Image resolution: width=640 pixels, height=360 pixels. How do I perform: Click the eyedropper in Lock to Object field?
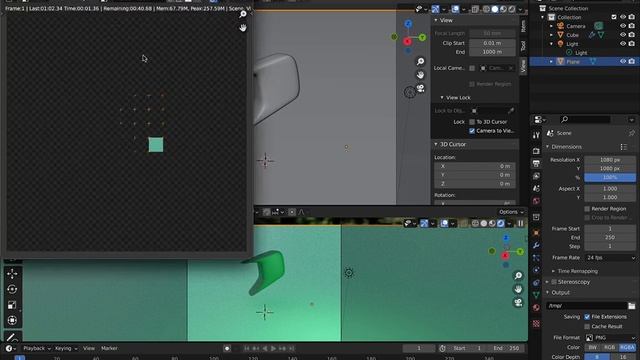tap(511, 111)
